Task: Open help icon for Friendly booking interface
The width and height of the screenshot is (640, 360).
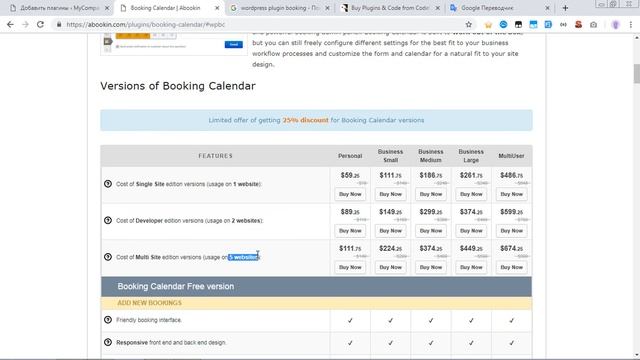Action: tap(108, 320)
